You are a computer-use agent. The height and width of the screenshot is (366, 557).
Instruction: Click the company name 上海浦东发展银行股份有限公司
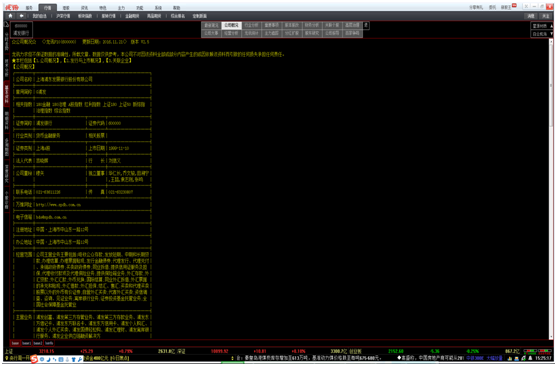tap(64, 79)
